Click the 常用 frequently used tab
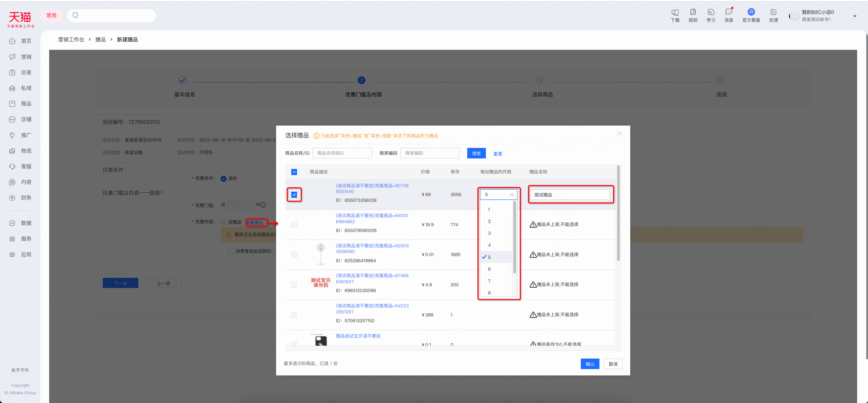868x403 pixels. pyautogui.click(x=52, y=16)
